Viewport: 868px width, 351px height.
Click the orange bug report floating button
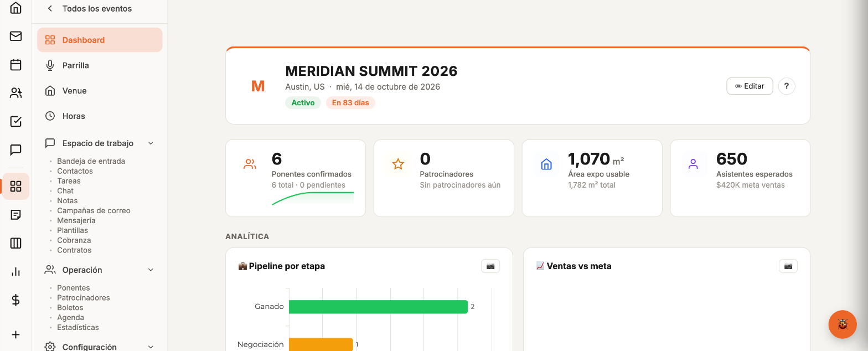[843, 324]
